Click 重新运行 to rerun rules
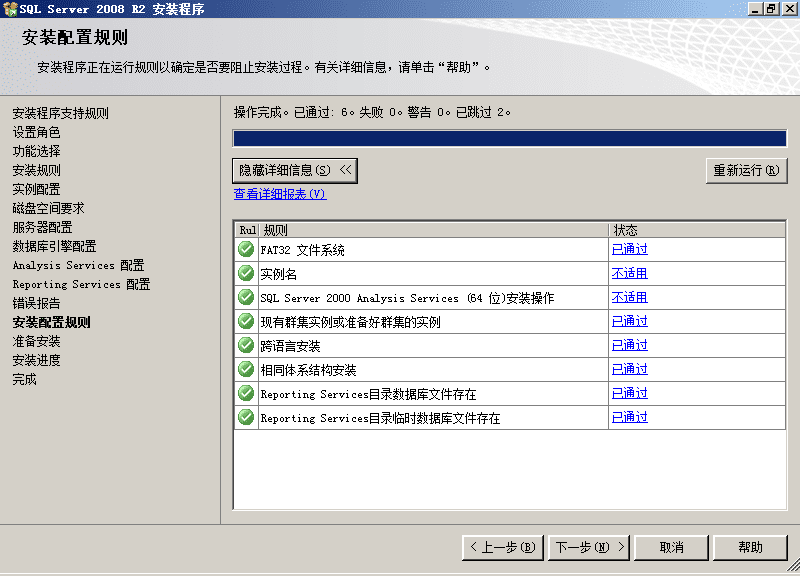 click(x=746, y=170)
